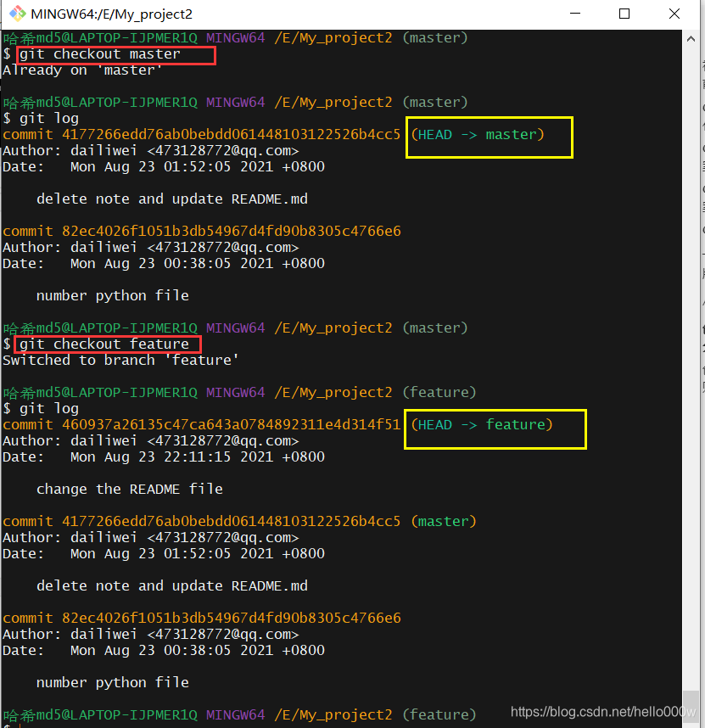
Task: Click the "Switched to branch 'feature'" output line
Action: pos(120,361)
